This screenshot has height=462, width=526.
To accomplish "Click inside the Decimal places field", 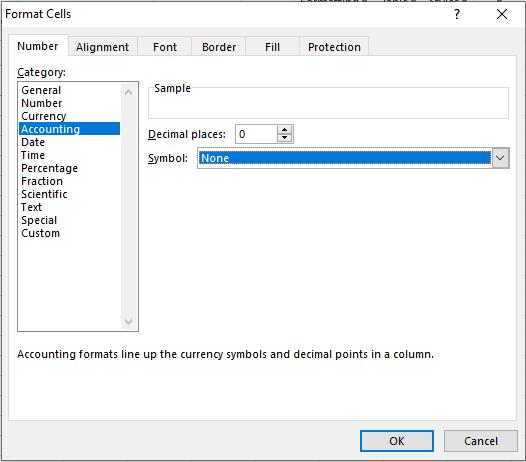I will click(x=256, y=134).
